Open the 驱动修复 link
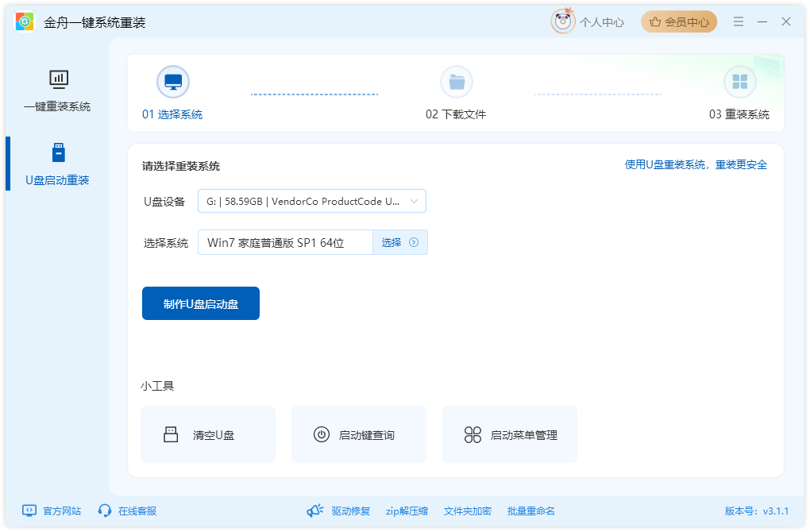Screen dimensions: 810x532 (x=351, y=511)
